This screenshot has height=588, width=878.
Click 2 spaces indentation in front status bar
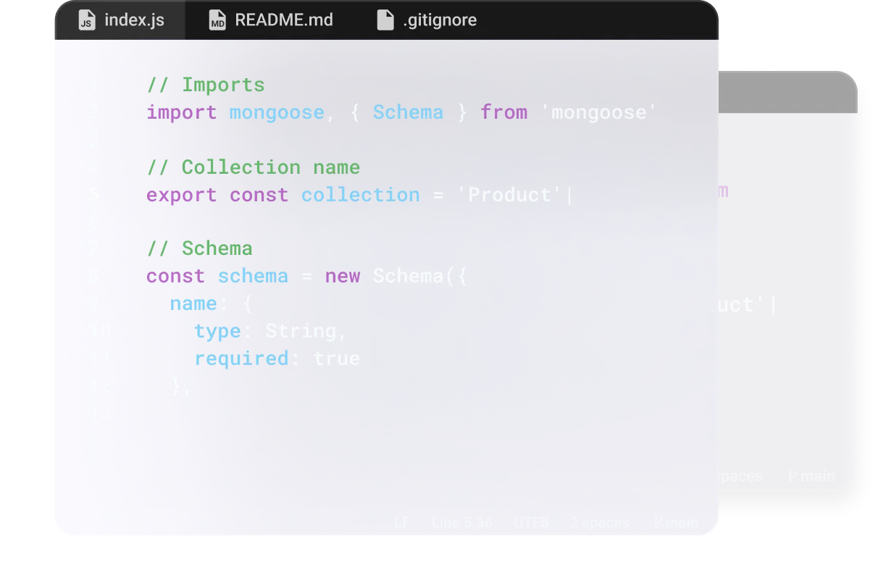click(x=599, y=522)
